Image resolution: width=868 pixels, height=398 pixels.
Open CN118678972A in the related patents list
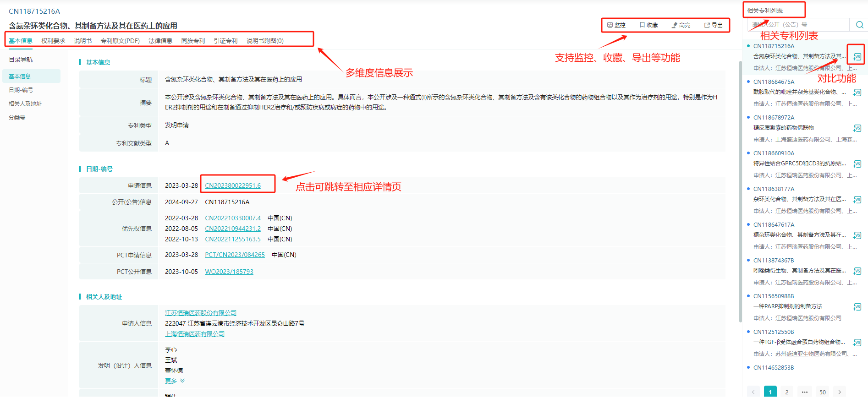pyautogui.click(x=774, y=118)
